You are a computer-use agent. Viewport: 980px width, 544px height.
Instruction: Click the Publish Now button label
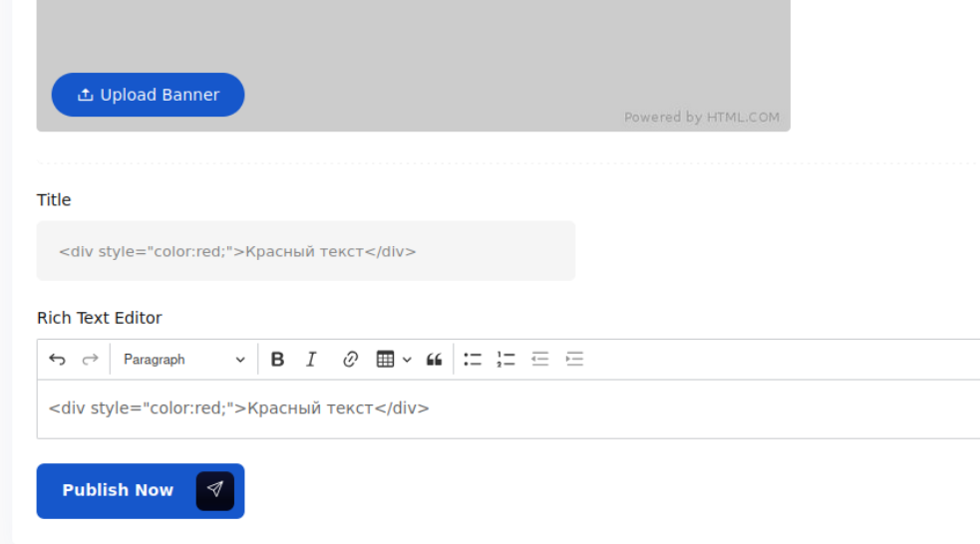click(118, 490)
